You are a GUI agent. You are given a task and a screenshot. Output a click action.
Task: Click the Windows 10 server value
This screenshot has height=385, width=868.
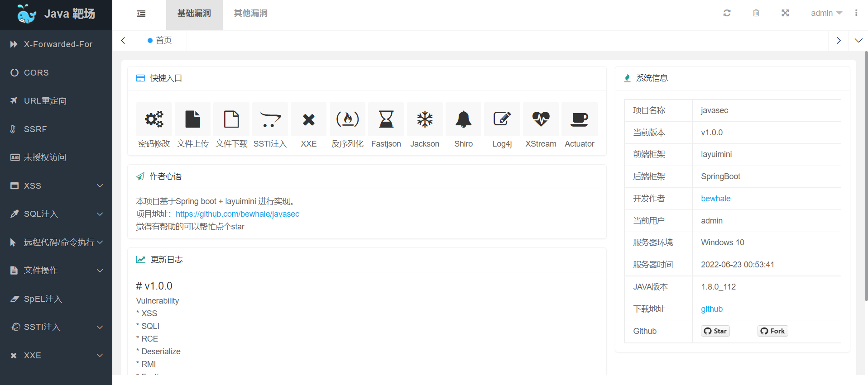(x=723, y=242)
